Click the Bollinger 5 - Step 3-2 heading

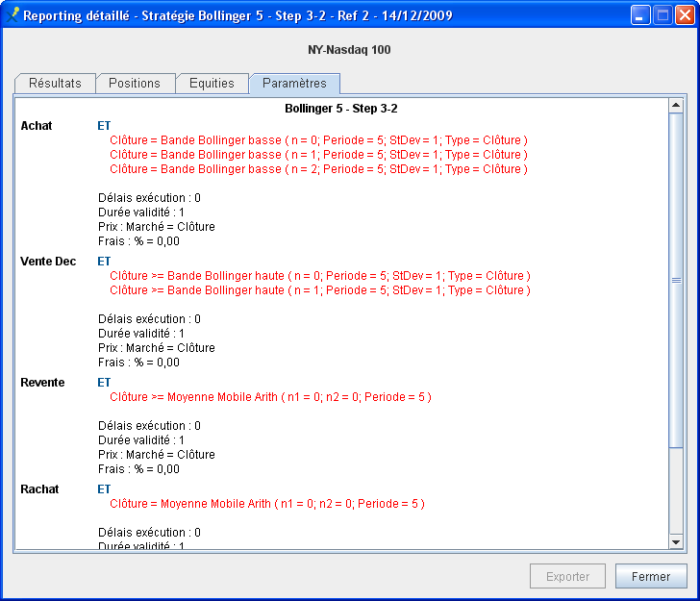tap(341, 109)
